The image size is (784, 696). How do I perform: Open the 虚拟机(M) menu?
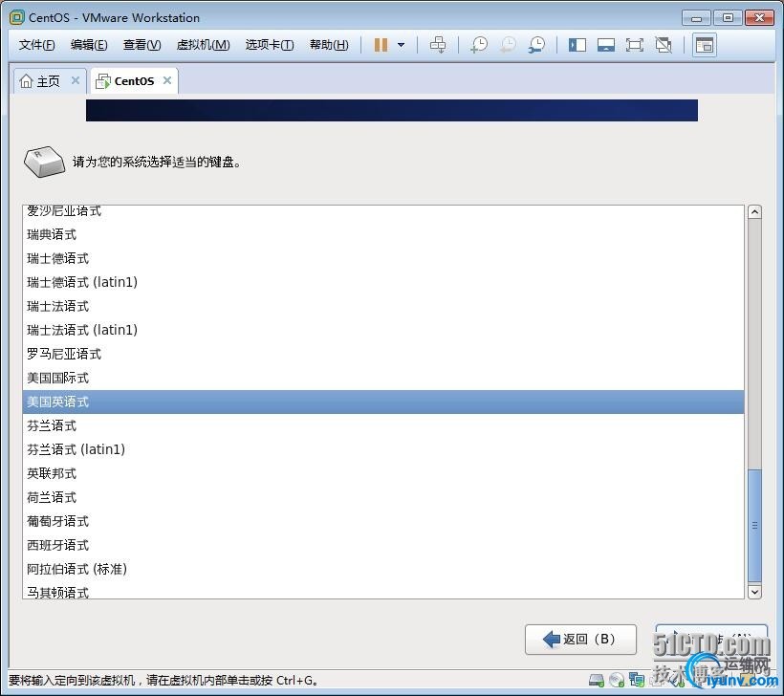(x=203, y=45)
